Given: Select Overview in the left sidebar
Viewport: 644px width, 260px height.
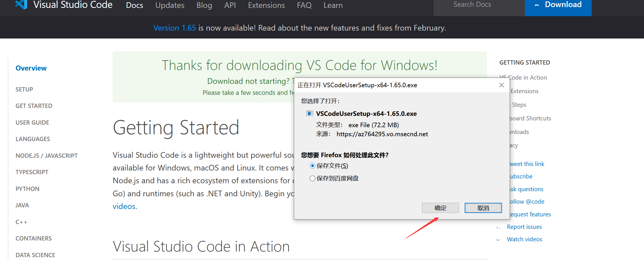Looking at the screenshot, I should [x=31, y=68].
